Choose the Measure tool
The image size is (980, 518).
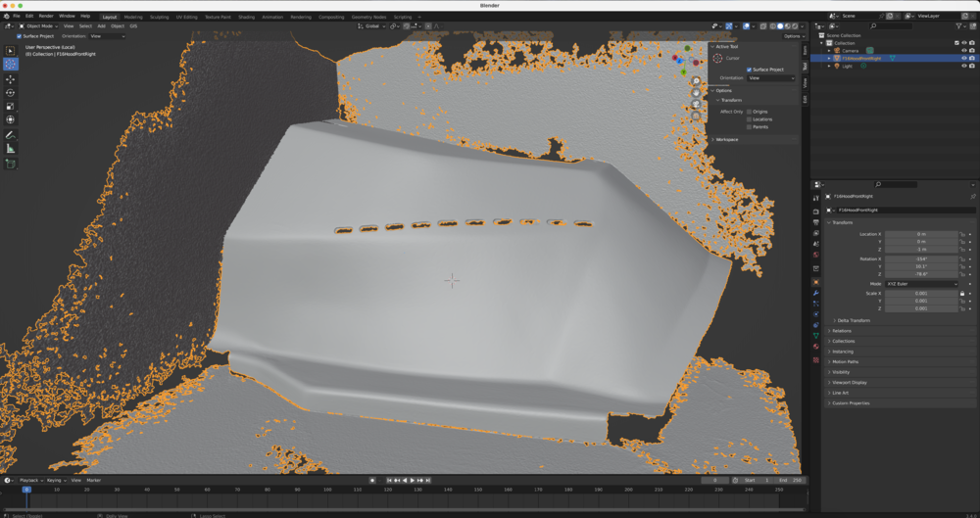click(11, 149)
